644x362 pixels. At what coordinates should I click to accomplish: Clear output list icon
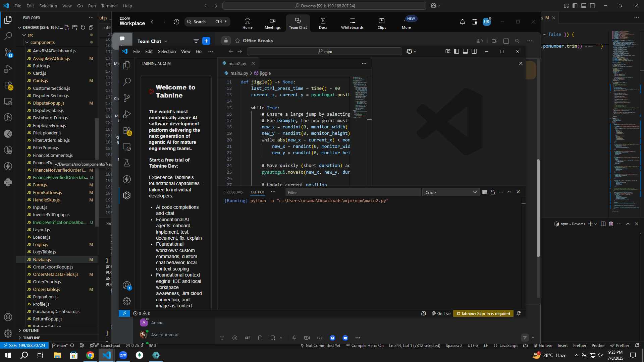click(484, 192)
